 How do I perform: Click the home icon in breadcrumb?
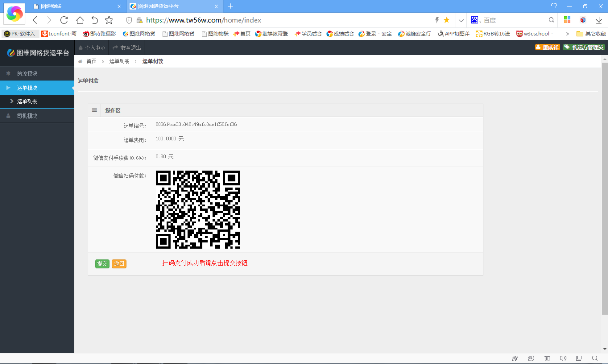coord(80,62)
